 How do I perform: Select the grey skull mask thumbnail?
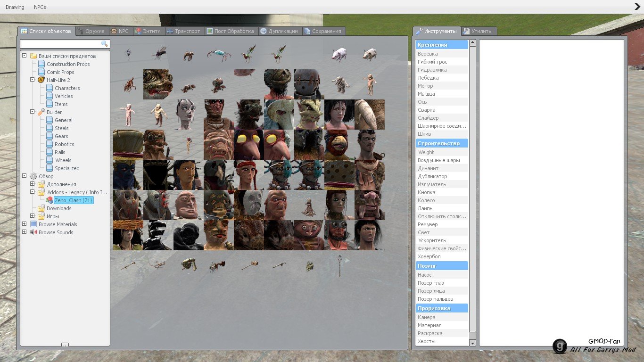click(x=249, y=205)
